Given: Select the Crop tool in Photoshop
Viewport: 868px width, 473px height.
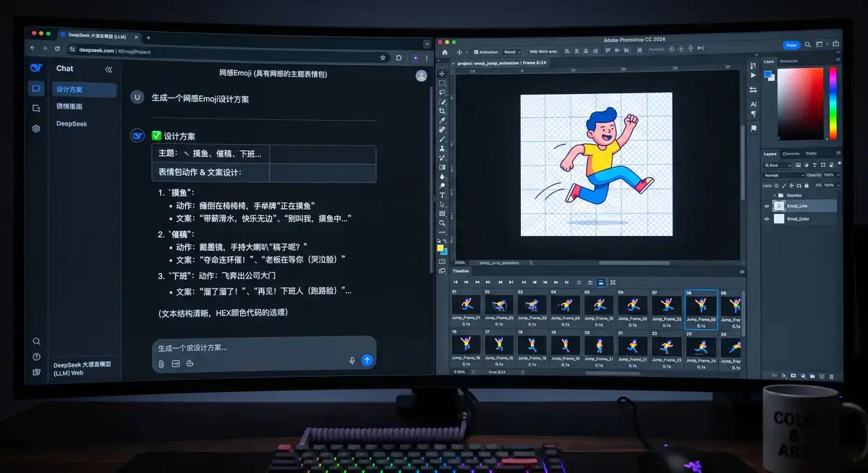Looking at the screenshot, I should (x=442, y=111).
